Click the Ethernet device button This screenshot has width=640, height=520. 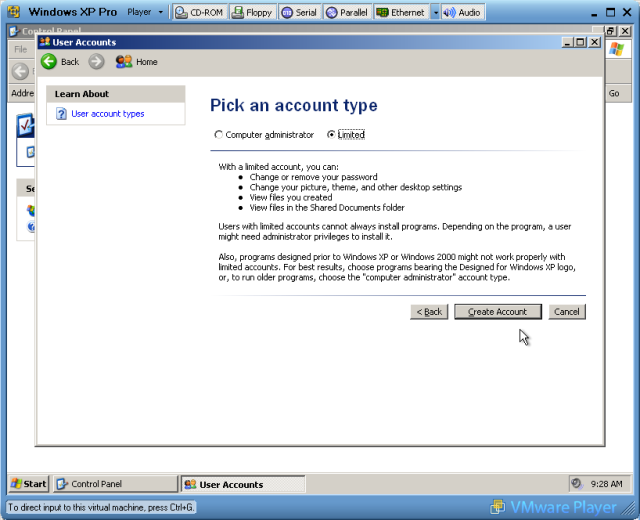click(401, 12)
